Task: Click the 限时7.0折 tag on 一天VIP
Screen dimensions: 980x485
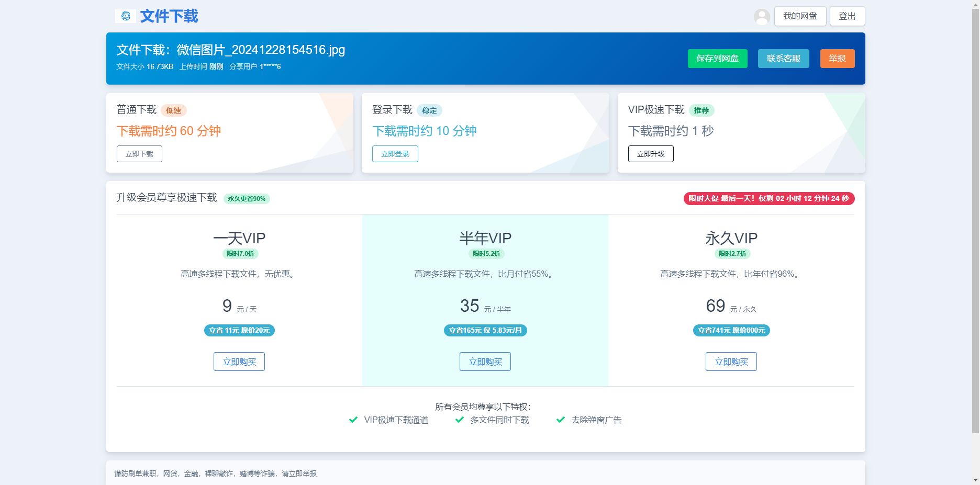Action: tap(239, 254)
